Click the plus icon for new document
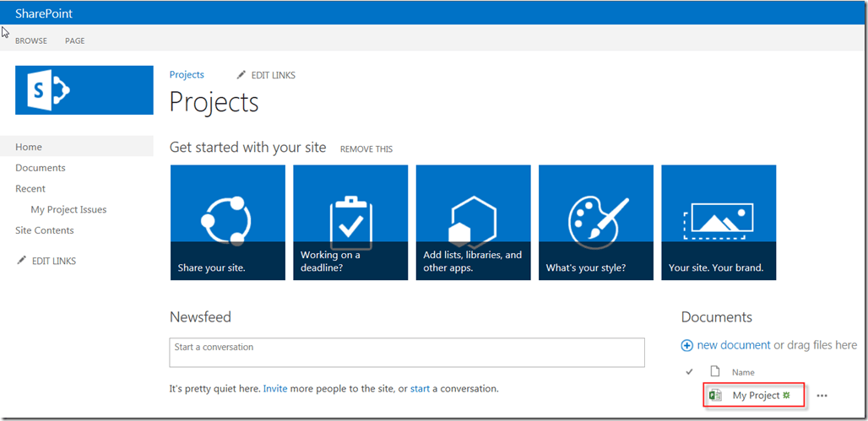Screen dimensions: 868x421 (x=687, y=345)
